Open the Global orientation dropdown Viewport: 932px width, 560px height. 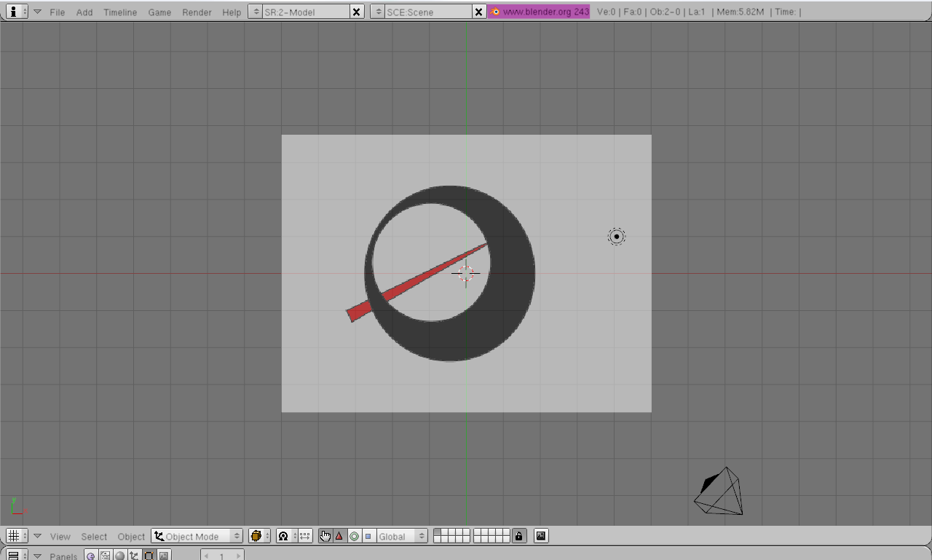pos(401,536)
